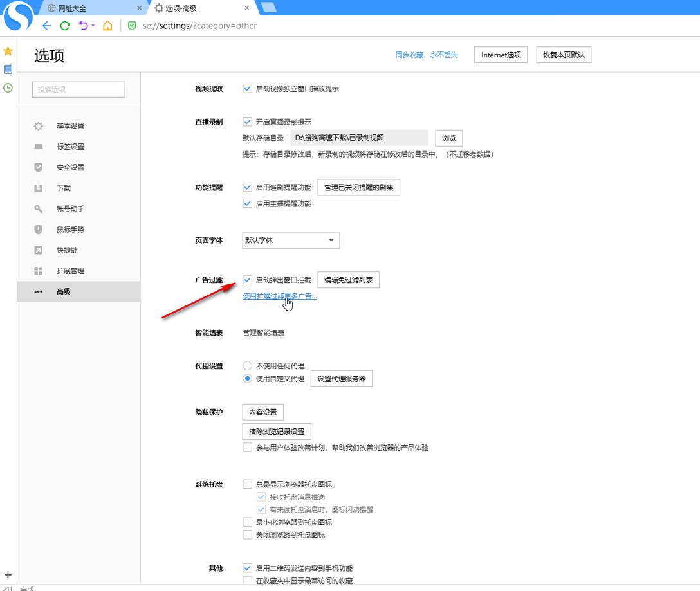This screenshot has width=700, height=591.
Task: Select 不使用任何代理 radio button
Action: click(247, 365)
